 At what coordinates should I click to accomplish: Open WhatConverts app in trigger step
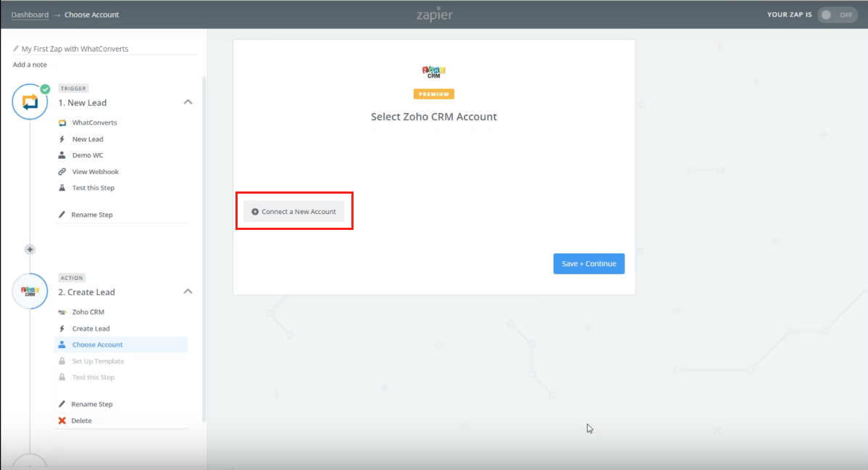point(95,123)
